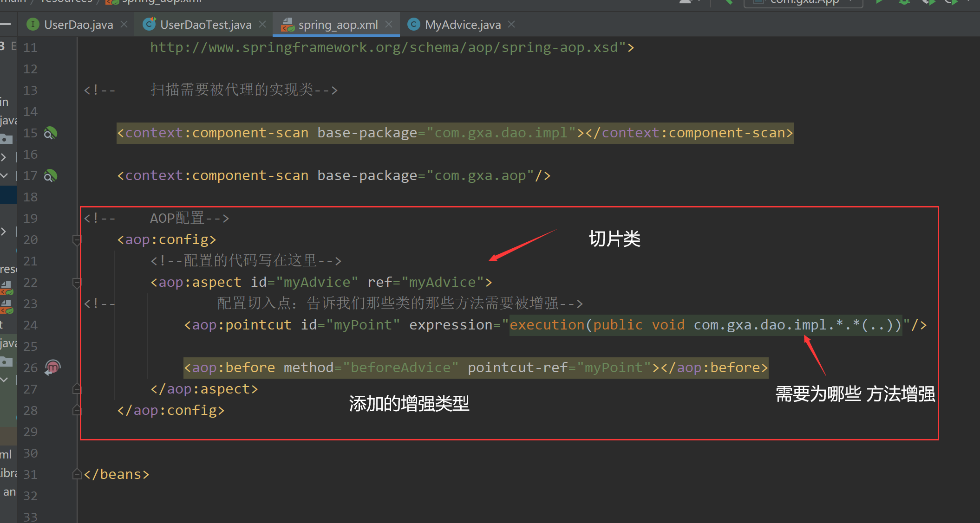Navigate to Spring bean via gutter icon on line 15

click(51, 133)
